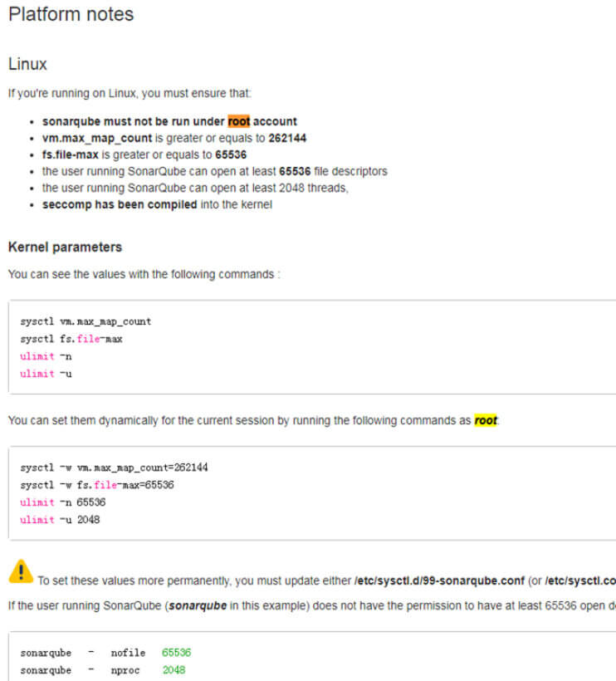Click code line 'sysctl fs.file-max'

click(71, 339)
